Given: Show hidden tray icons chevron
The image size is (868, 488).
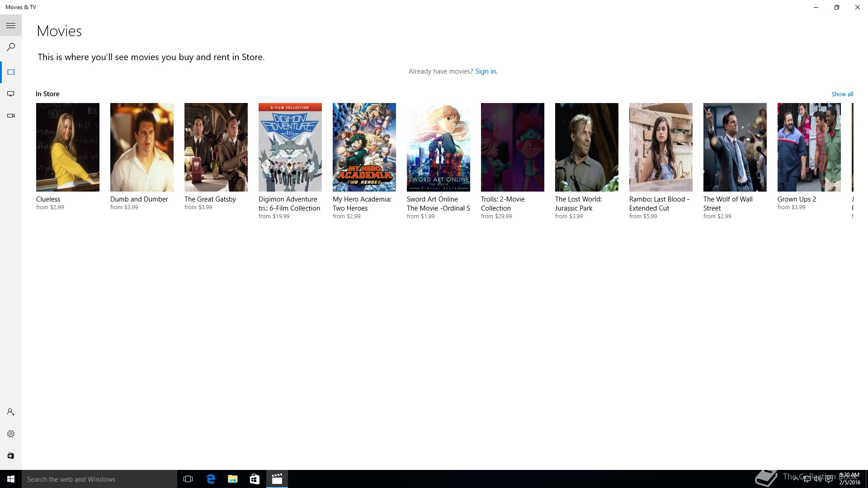Looking at the screenshot, I should pyautogui.click(x=796, y=479).
